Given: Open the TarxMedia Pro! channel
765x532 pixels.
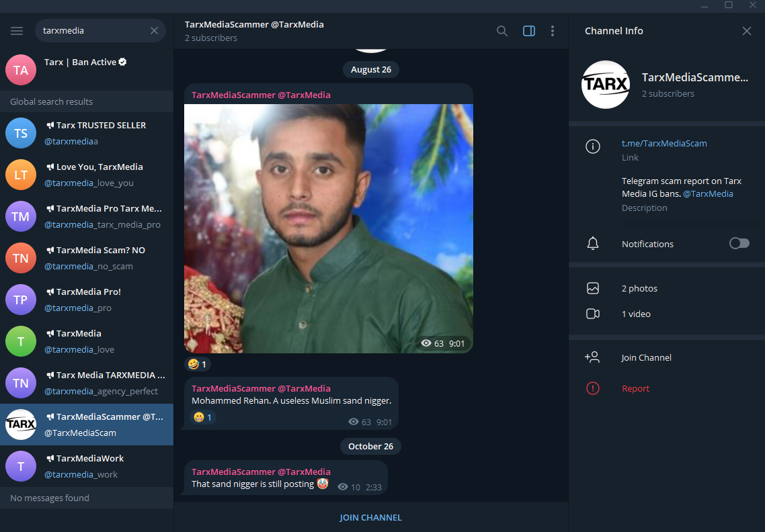Looking at the screenshot, I should [87, 300].
